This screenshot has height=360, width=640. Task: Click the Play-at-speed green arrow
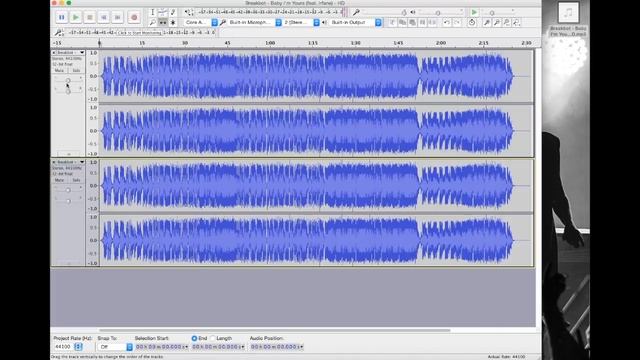474,12
